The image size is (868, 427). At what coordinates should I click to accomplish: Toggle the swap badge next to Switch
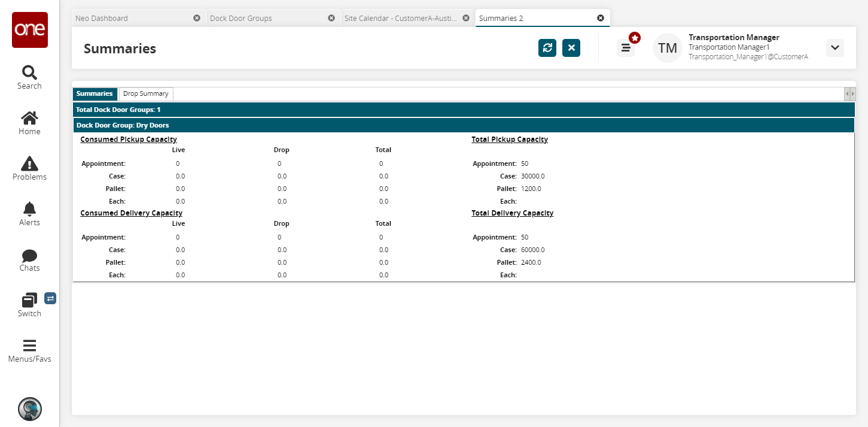[x=50, y=298]
